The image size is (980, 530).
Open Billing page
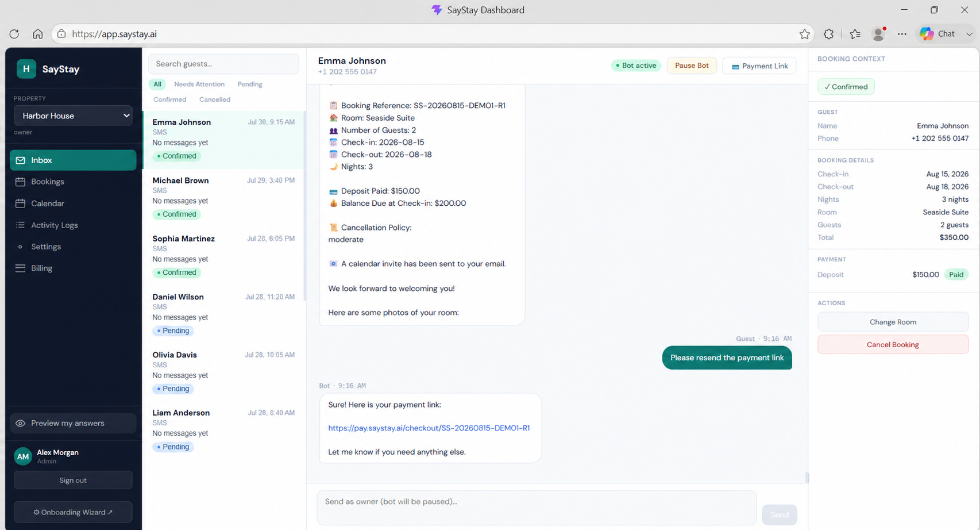point(73,268)
